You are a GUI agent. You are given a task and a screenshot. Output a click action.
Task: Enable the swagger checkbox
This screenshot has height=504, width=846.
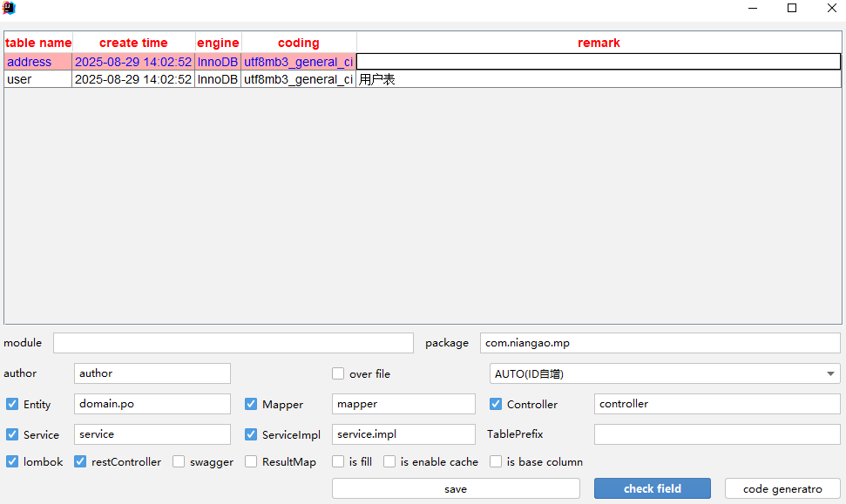(x=179, y=461)
